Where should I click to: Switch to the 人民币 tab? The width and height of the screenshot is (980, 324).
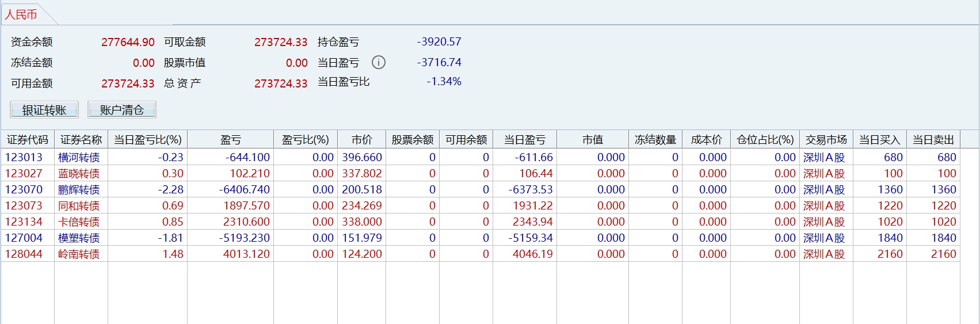[21, 14]
